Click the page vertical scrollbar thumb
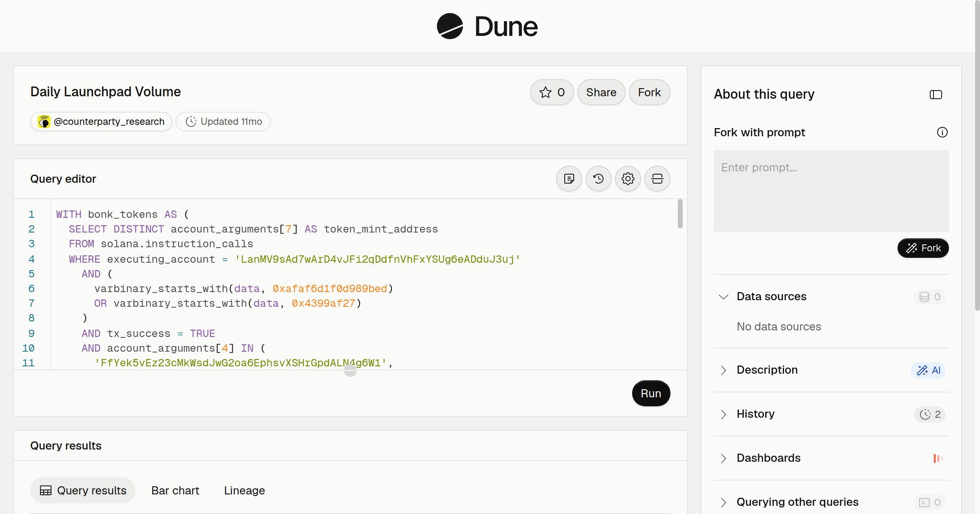The image size is (980, 514). click(x=977, y=155)
